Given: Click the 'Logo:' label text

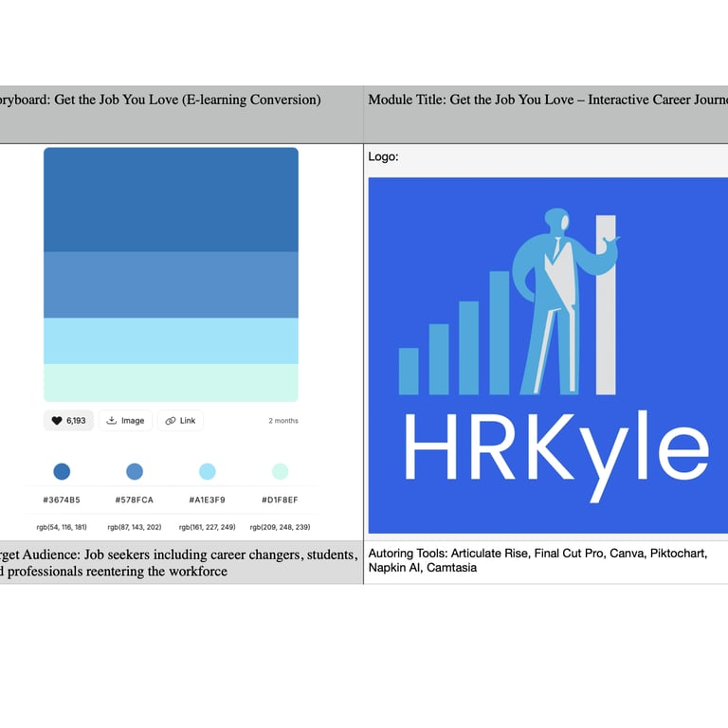Looking at the screenshot, I should point(383,156).
